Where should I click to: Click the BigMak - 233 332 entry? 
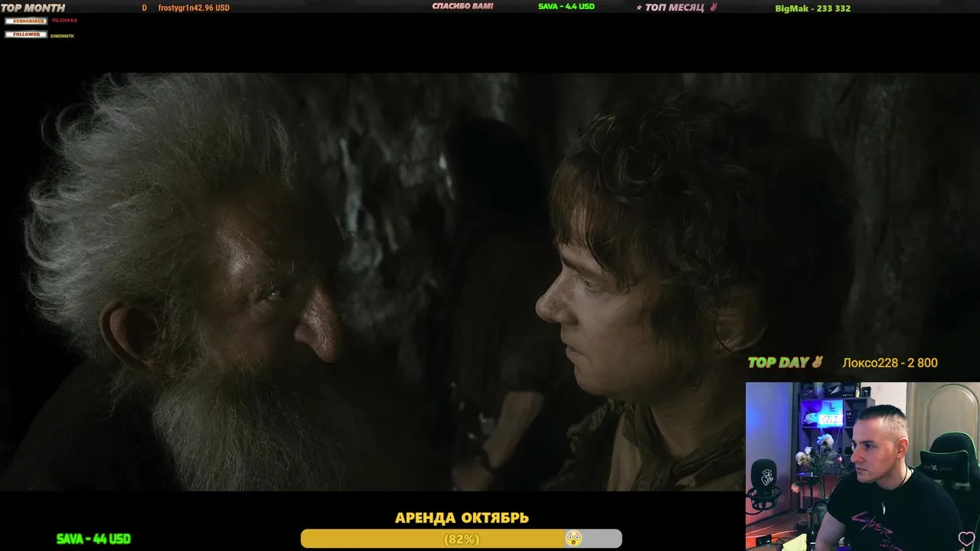813,8
